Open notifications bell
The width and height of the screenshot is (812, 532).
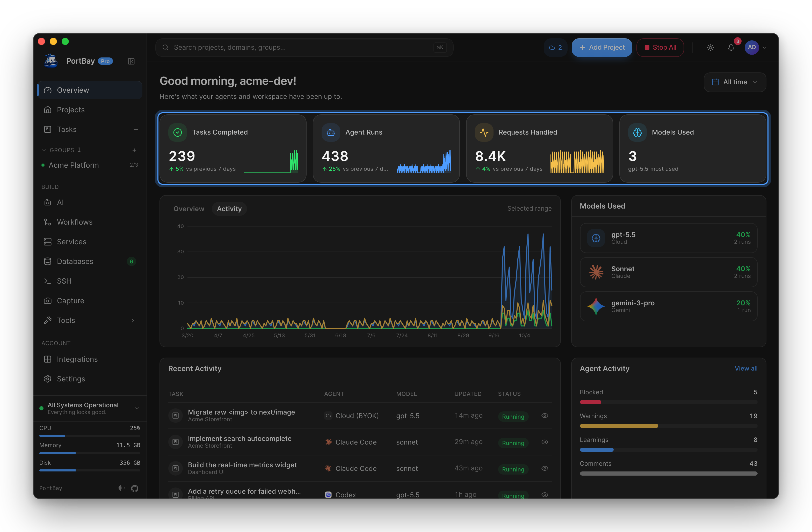click(x=731, y=47)
